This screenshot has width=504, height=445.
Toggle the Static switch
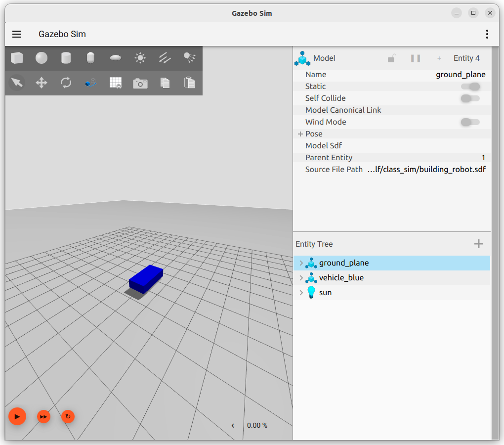(x=470, y=87)
